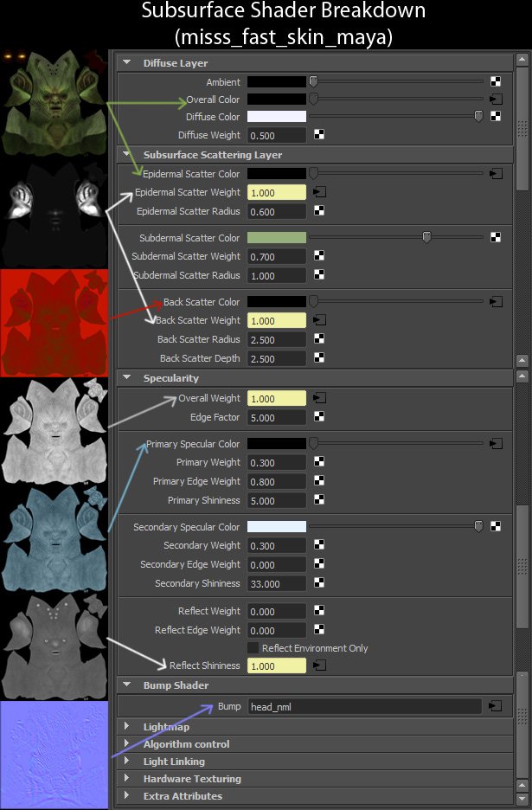Click the scroll up arrow of top panel
The width and height of the screenshot is (532, 810).
click(x=522, y=59)
